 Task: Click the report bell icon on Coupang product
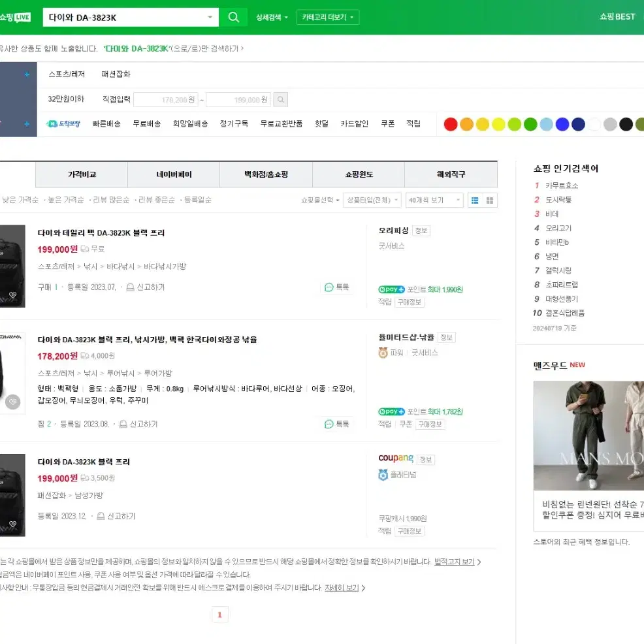101,516
